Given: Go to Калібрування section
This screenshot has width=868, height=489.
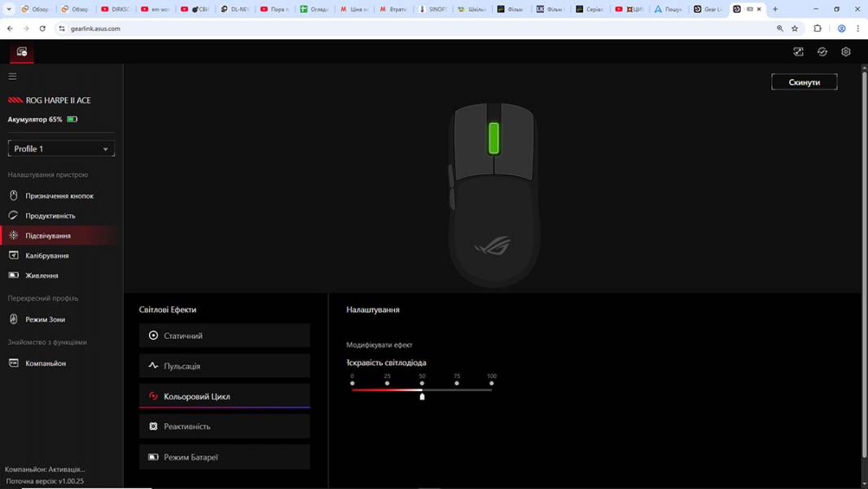Looking at the screenshot, I should point(46,256).
